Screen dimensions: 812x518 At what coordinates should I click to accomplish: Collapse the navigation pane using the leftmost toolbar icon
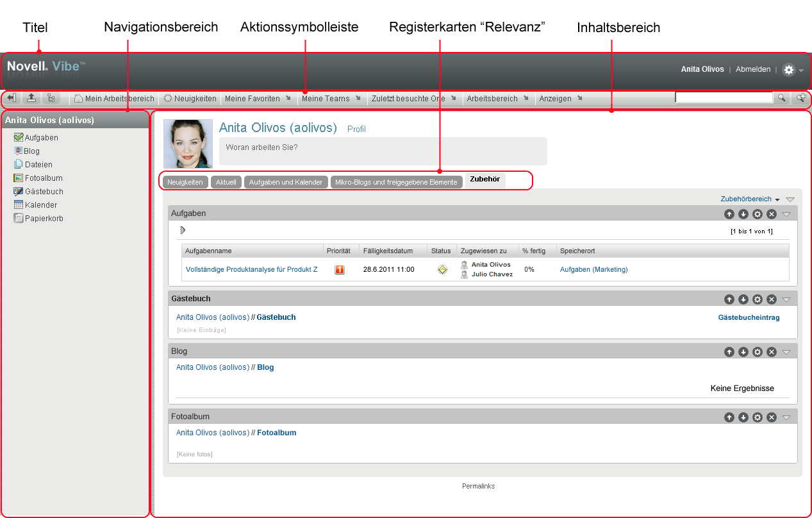(12, 98)
